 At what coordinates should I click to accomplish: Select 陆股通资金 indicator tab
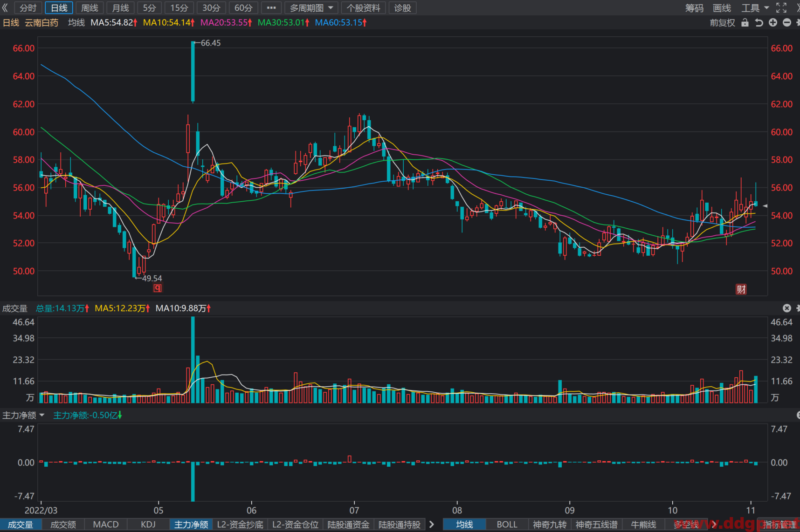[x=348, y=525]
